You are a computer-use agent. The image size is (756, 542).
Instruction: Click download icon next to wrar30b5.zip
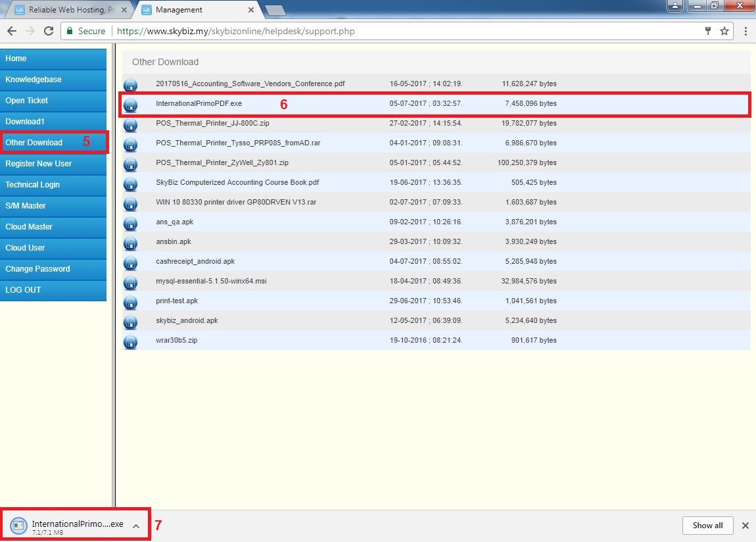point(130,341)
